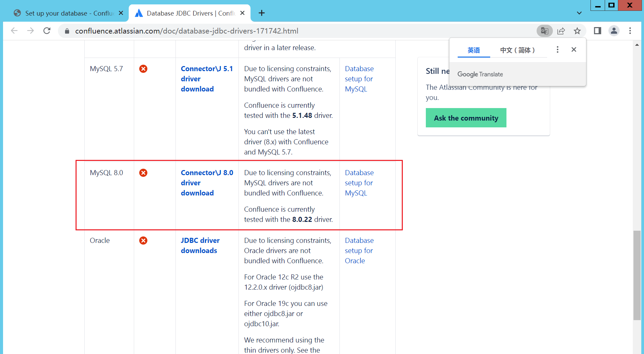Share this page using share icon
Viewport: 644px width, 354px height.
pyautogui.click(x=561, y=31)
